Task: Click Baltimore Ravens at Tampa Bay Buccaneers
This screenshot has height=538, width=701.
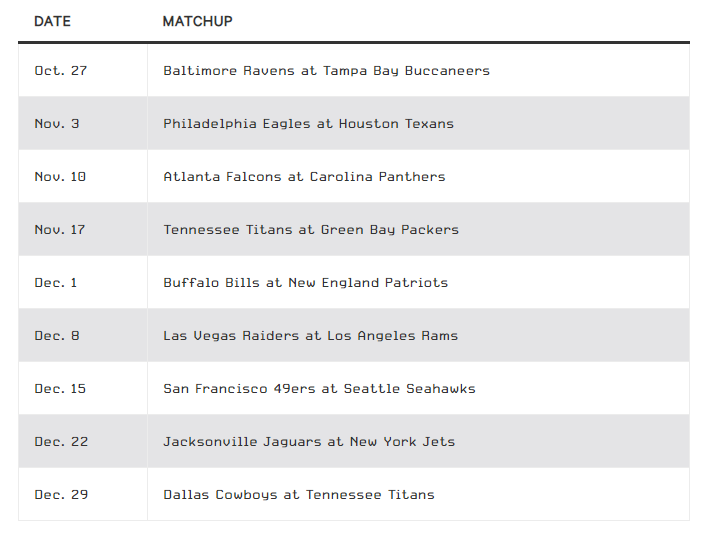Action: point(326,71)
